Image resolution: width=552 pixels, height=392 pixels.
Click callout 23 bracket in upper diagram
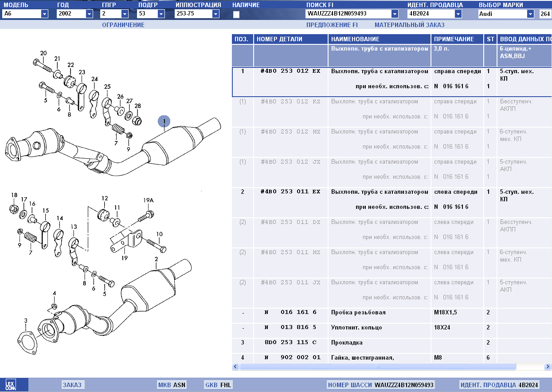tap(82, 72)
